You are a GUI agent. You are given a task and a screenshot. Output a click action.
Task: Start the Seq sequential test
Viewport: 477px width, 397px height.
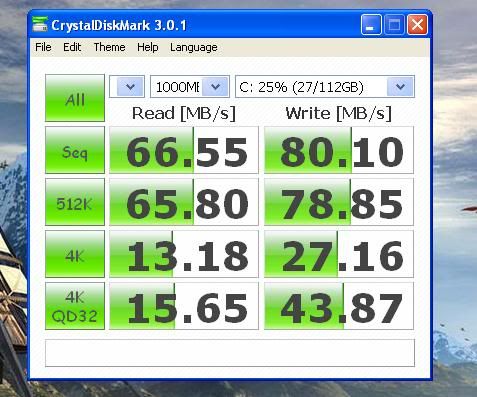[75, 150]
